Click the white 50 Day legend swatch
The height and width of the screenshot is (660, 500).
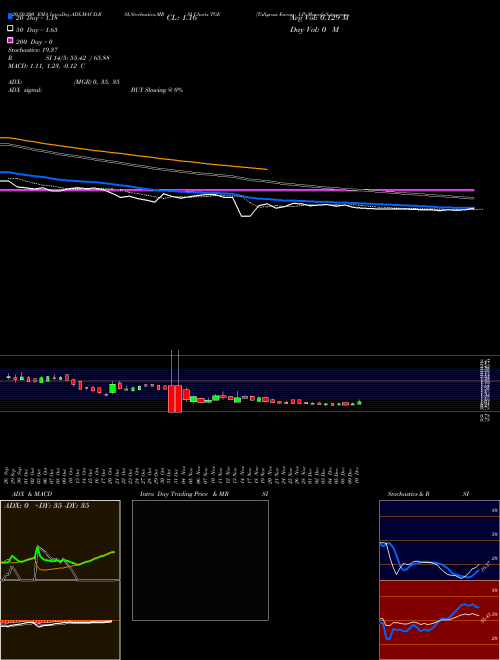10,29
